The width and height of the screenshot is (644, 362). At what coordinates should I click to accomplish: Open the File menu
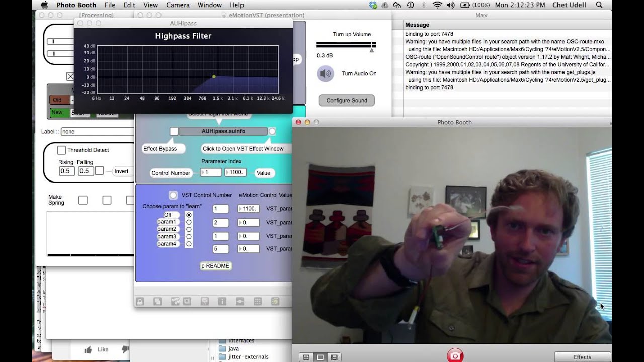click(x=110, y=5)
